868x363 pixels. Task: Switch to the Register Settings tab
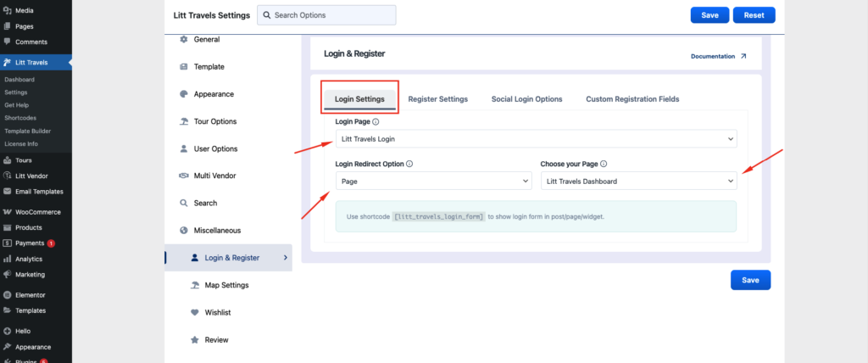437,99
